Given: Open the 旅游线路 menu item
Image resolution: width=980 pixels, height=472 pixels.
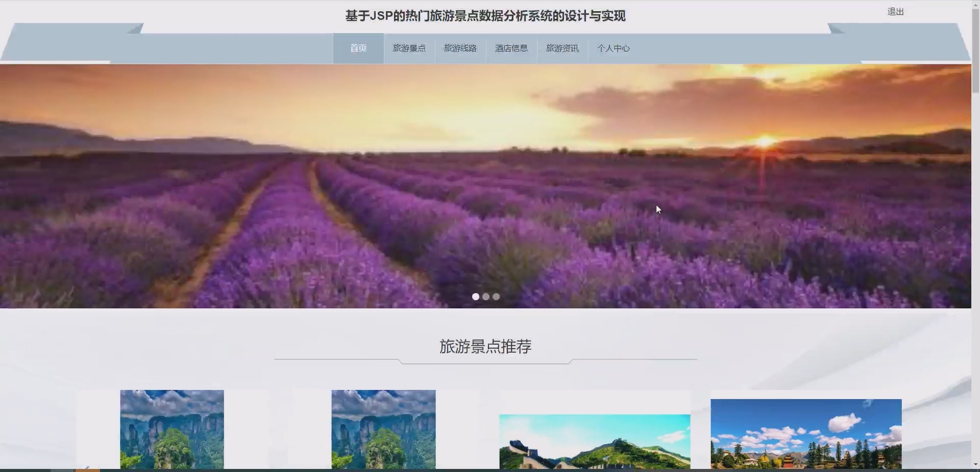Looking at the screenshot, I should click(460, 48).
